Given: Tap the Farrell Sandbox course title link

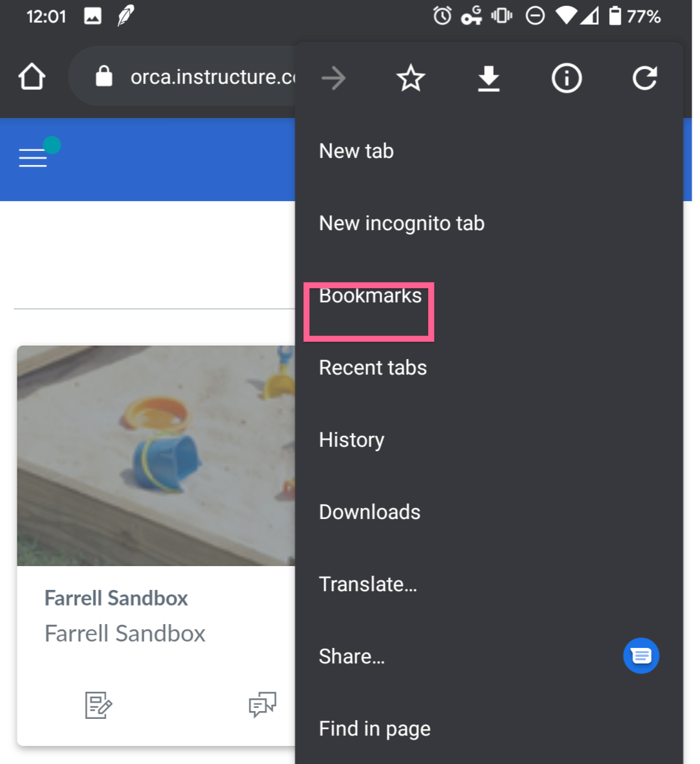Looking at the screenshot, I should (x=116, y=598).
